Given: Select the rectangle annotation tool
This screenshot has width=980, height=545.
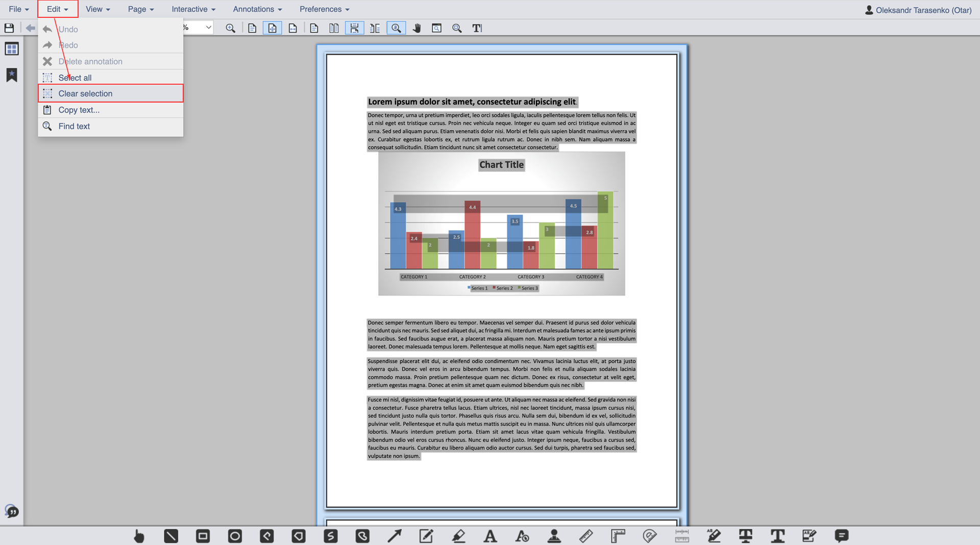Looking at the screenshot, I should [203, 536].
